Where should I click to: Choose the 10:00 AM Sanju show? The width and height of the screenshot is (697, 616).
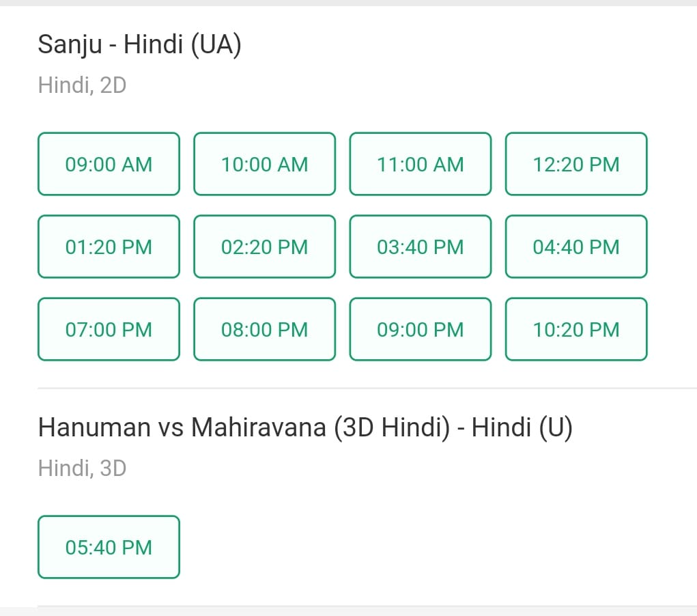264,164
